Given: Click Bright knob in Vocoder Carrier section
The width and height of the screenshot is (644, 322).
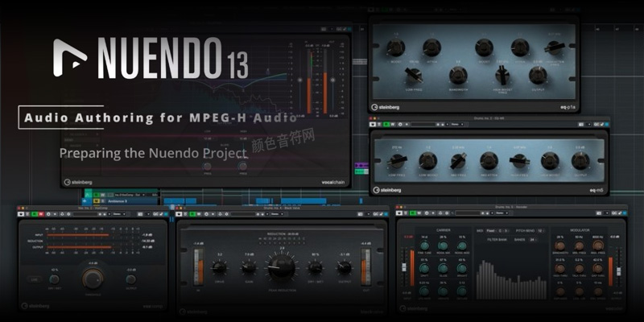Looking at the screenshot, I should 462,269.
